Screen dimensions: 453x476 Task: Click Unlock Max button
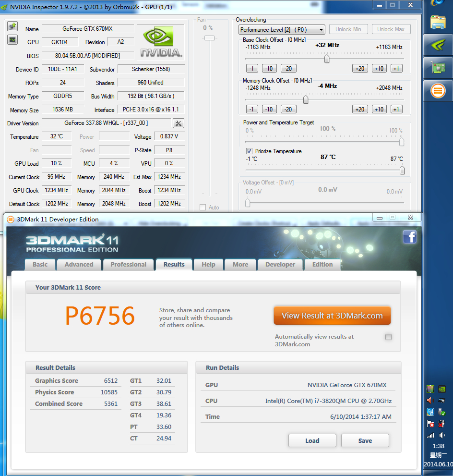pyautogui.click(x=391, y=29)
